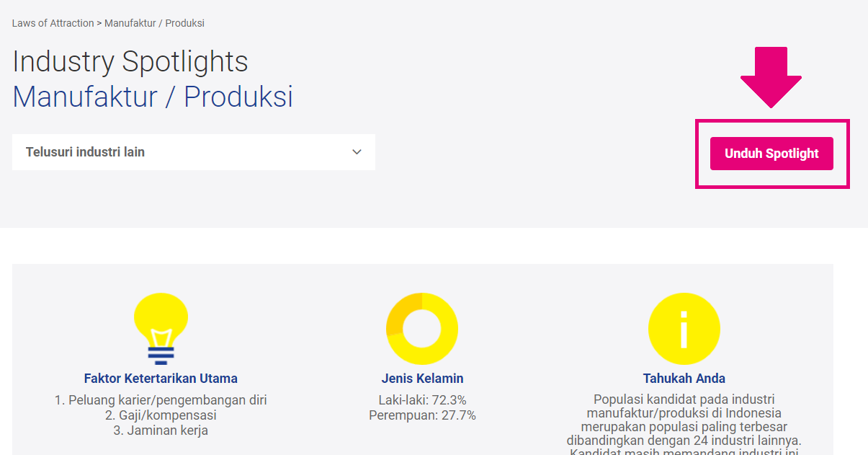
Task: Click the Peluang karier/pengembangan diri list item
Action: (x=161, y=399)
